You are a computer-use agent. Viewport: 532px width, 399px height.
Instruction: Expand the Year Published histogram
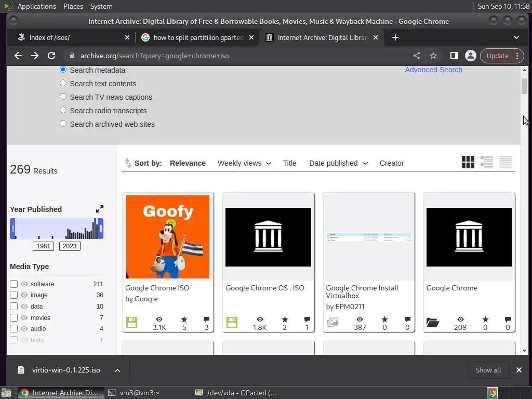(99, 209)
